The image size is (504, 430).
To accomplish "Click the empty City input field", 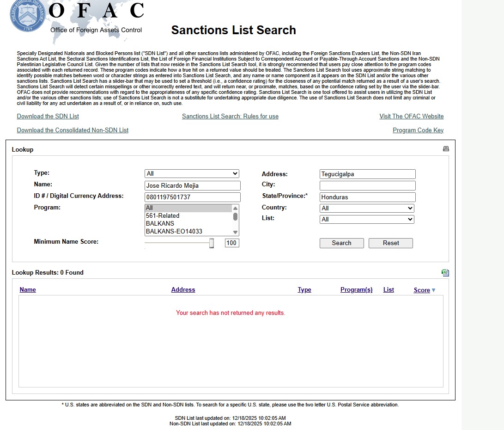I will tap(367, 186).
